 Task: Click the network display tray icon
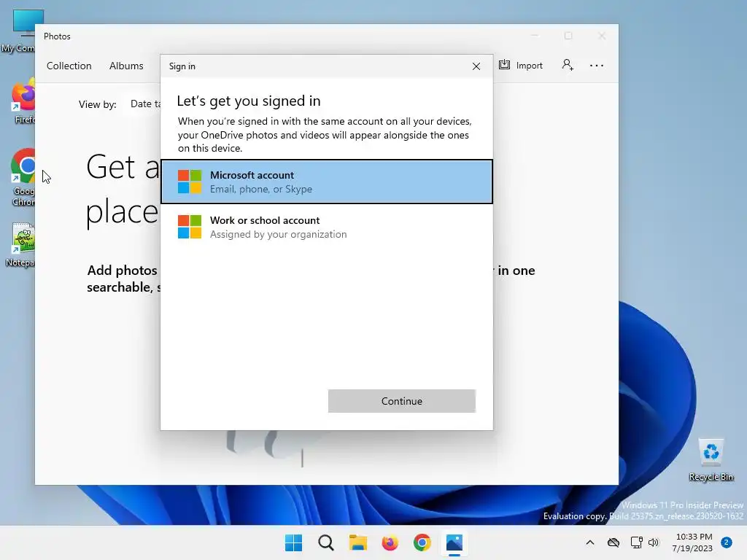[636, 542]
